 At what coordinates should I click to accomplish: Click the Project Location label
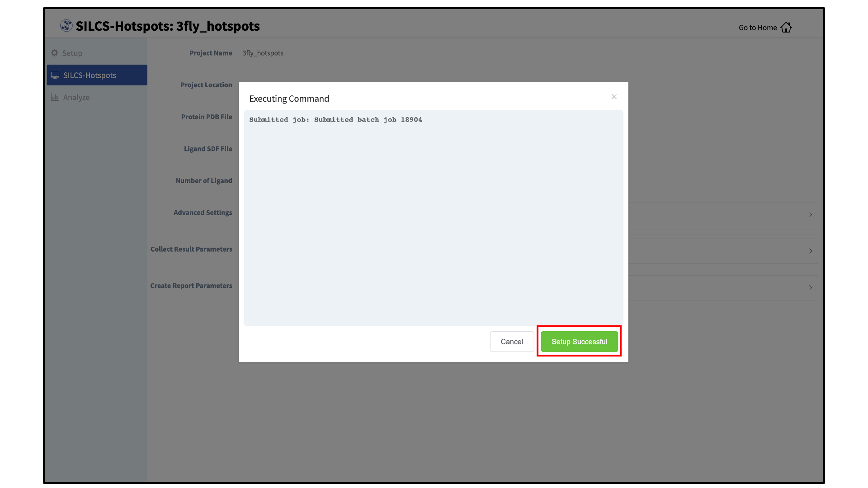pyautogui.click(x=206, y=85)
